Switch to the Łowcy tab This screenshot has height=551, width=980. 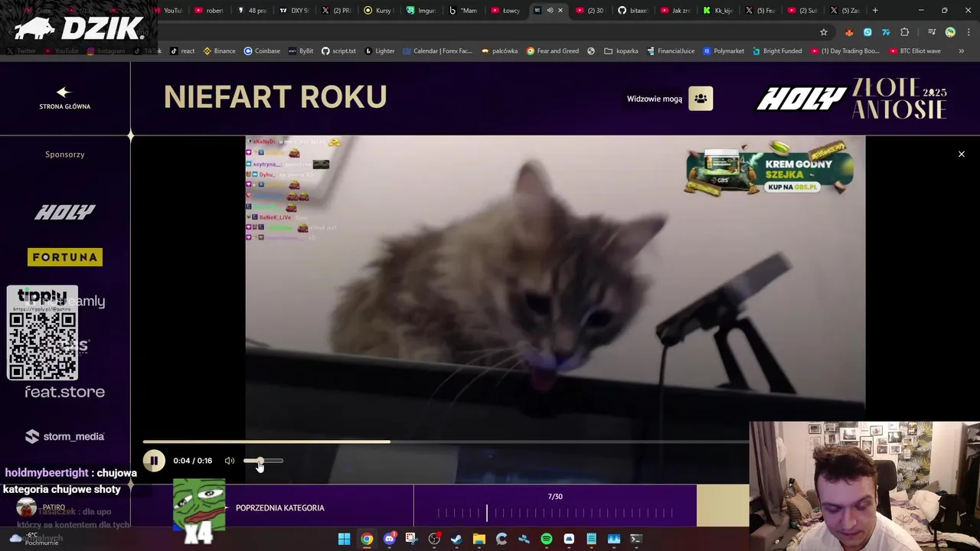(x=506, y=11)
